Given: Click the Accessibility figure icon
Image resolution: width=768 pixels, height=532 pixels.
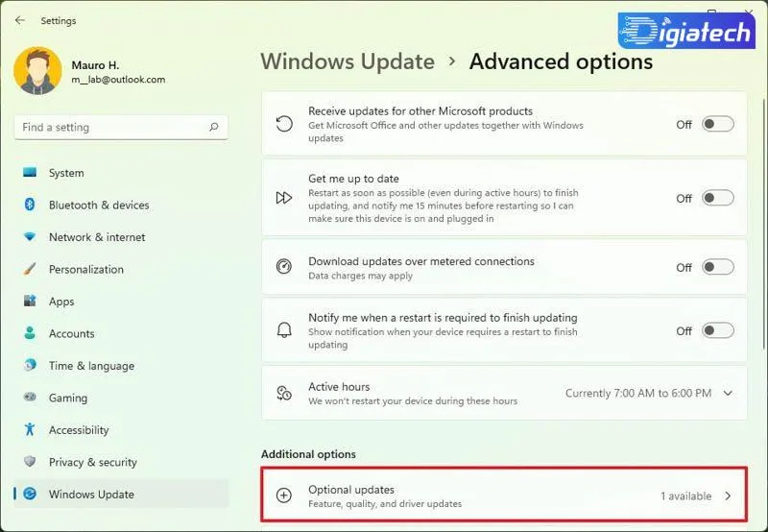Looking at the screenshot, I should (x=30, y=429).
